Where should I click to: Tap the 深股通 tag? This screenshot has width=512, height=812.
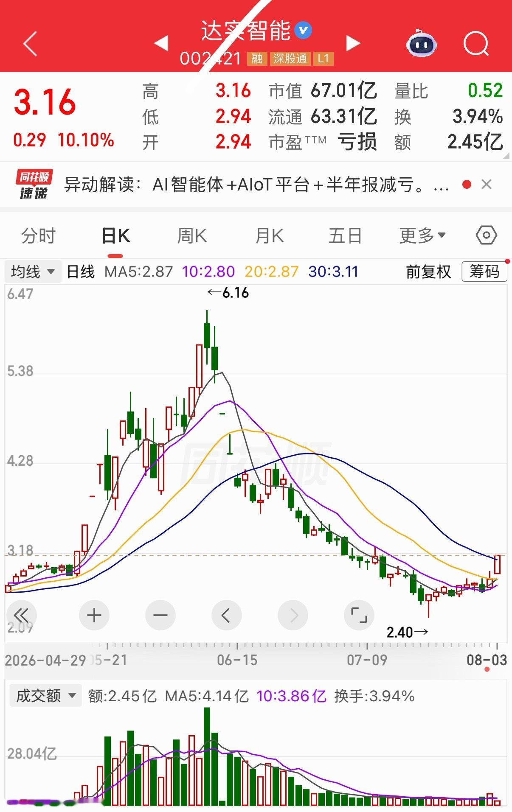click(290, 59)
